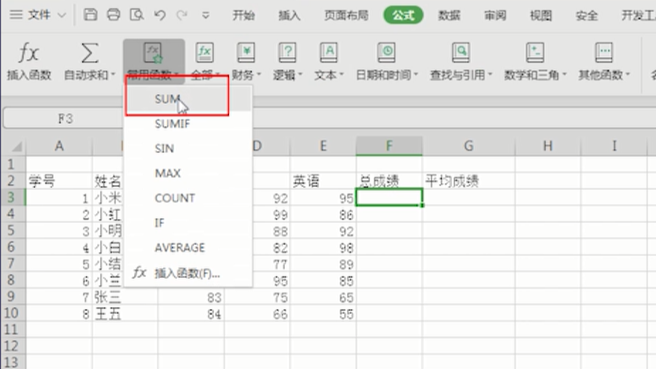Image resolution: width=656 pixels, height=369 pixels.
Task: Choose MAX from the function list
Action: point(188,173)
